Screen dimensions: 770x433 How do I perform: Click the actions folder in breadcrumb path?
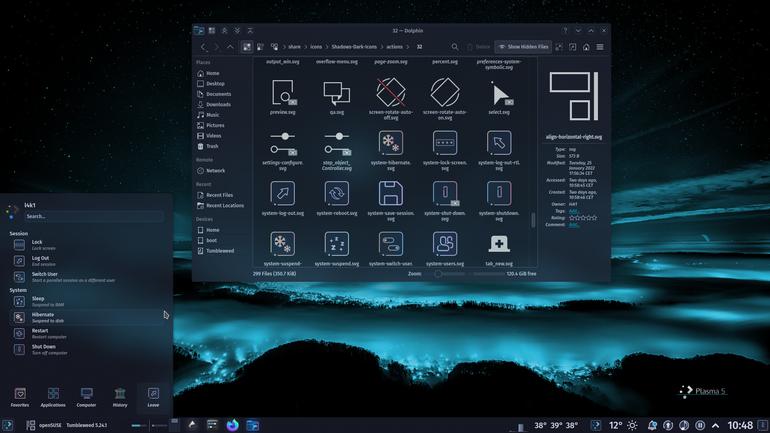pos(394,47)
